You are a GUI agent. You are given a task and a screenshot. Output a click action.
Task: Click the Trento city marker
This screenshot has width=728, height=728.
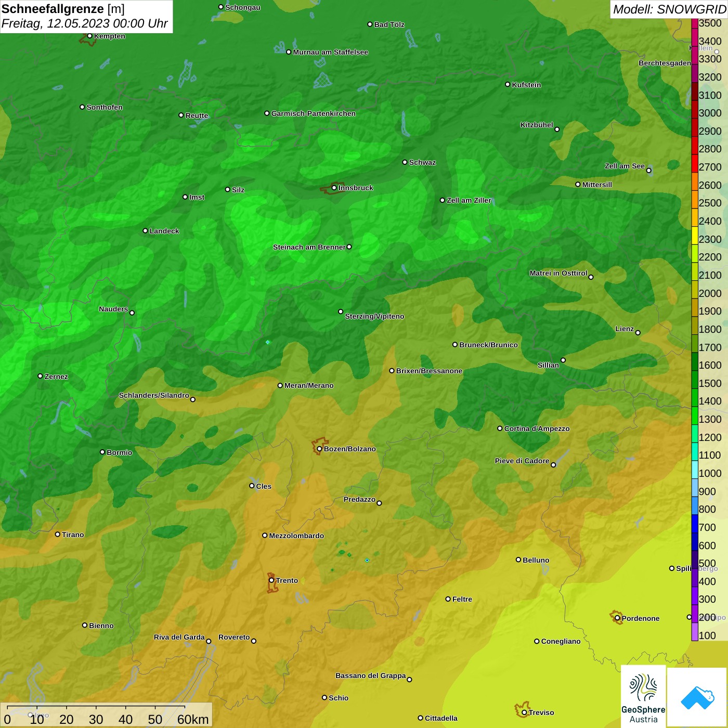coord(271,580)
